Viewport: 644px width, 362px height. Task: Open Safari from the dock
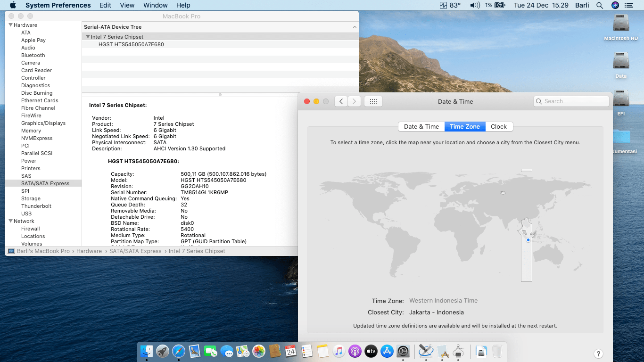[x=179, y=351]
